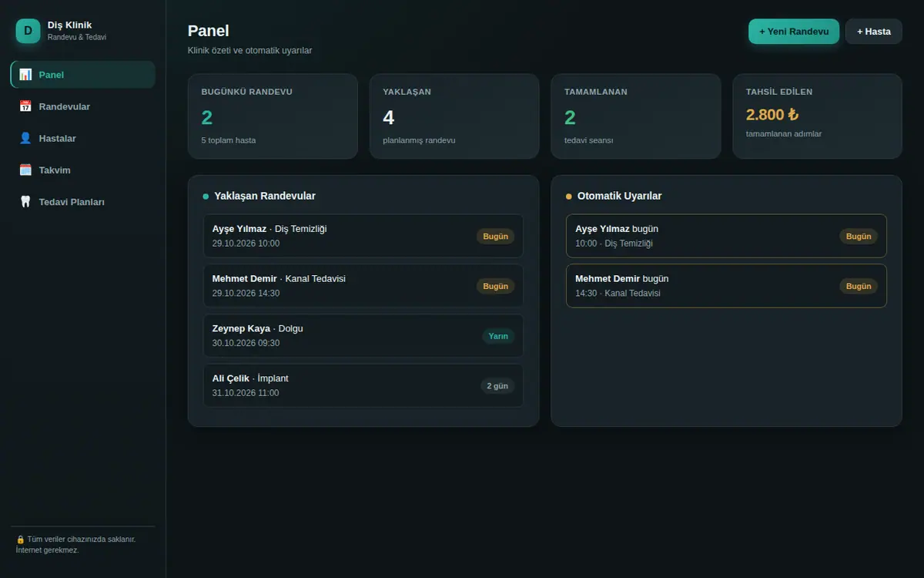The height and width of the screenshot is (578, 924).
Task: Open Zeynep Kaya Dolgu appointment
Action: click(363, 335)
